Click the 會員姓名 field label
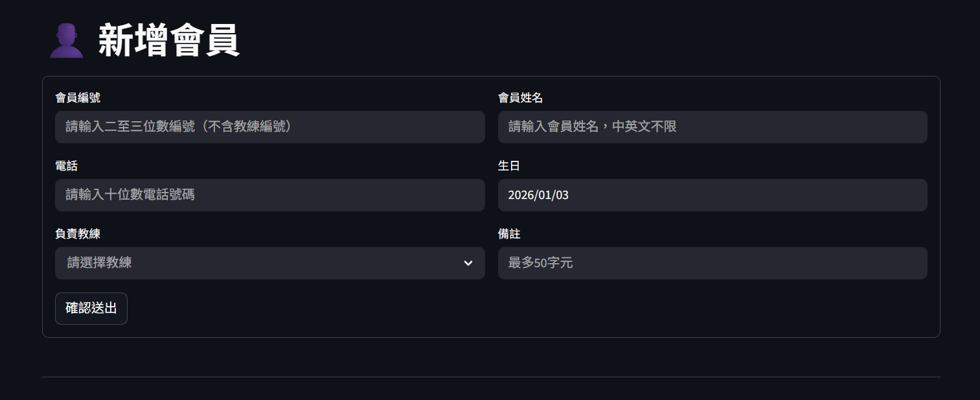The height and width of the screenshot is (400, 980). (520, 98)
